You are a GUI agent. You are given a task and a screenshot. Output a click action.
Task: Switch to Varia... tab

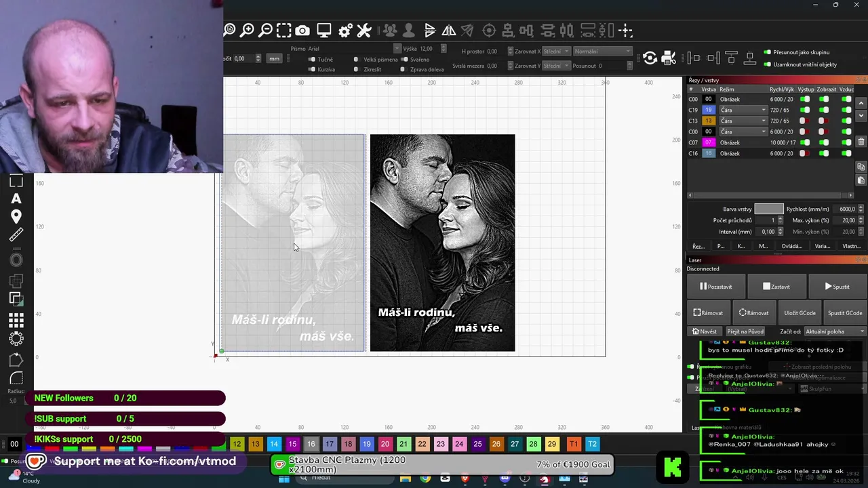[x=822, y=246]
